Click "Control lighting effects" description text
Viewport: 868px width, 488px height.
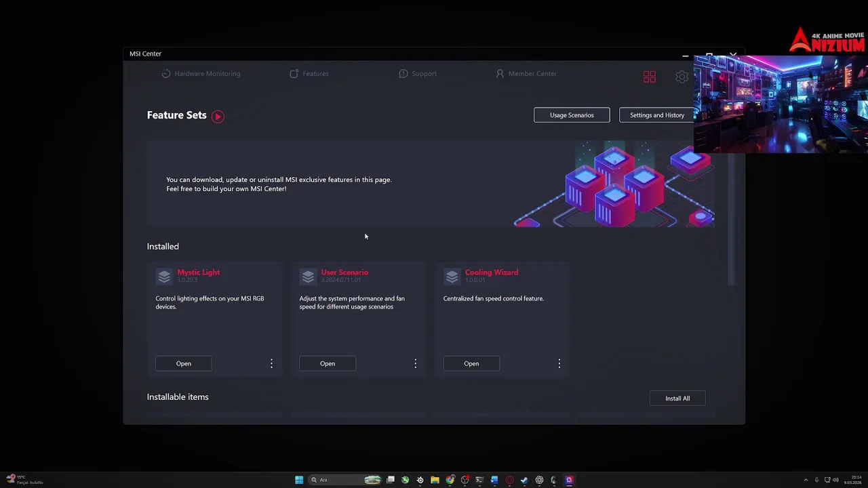[x=210, y=302]
